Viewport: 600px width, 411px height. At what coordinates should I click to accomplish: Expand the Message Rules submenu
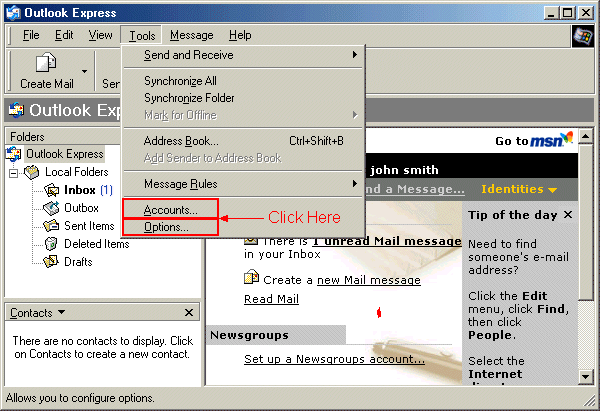click(243, 184)
